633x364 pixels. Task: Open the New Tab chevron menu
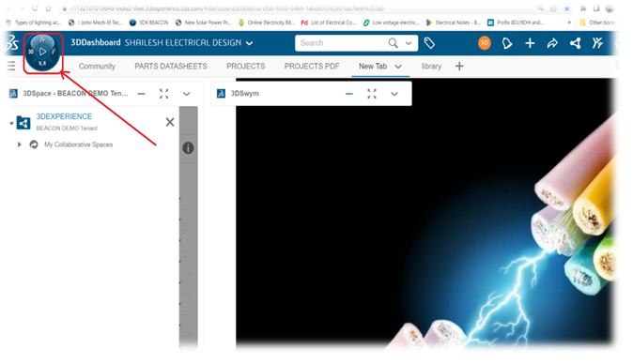[398, 67]
